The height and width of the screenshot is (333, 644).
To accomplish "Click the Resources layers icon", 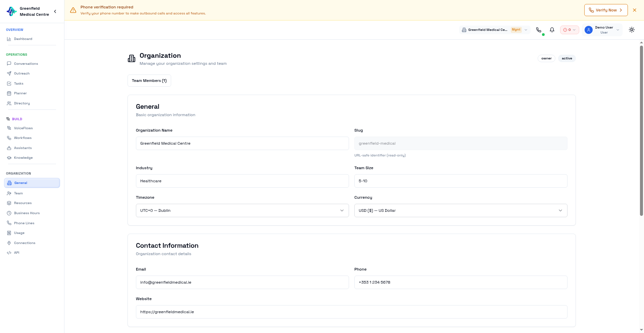I will click(9, 203).
